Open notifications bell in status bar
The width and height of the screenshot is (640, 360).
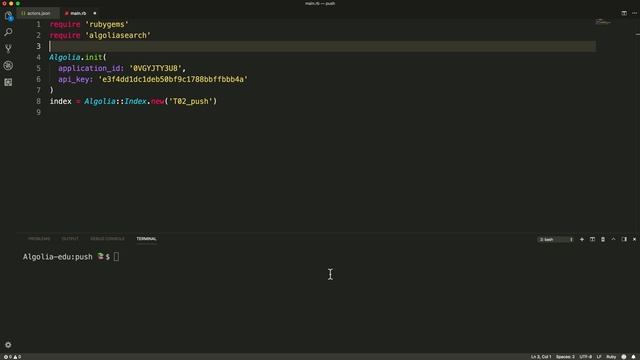[x=633, y=357]
